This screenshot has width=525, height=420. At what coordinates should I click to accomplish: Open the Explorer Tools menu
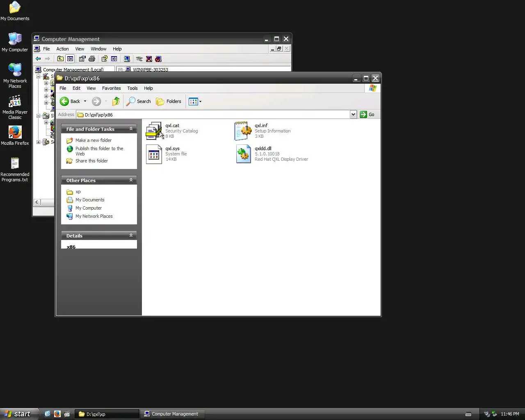132,88
